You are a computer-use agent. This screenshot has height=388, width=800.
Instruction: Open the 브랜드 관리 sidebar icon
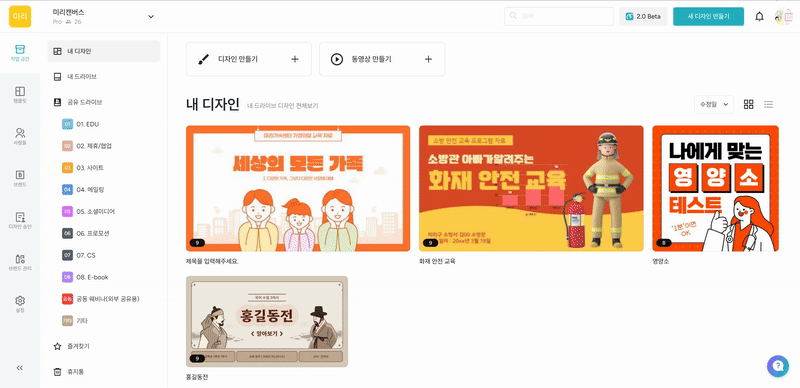[20, 262]
